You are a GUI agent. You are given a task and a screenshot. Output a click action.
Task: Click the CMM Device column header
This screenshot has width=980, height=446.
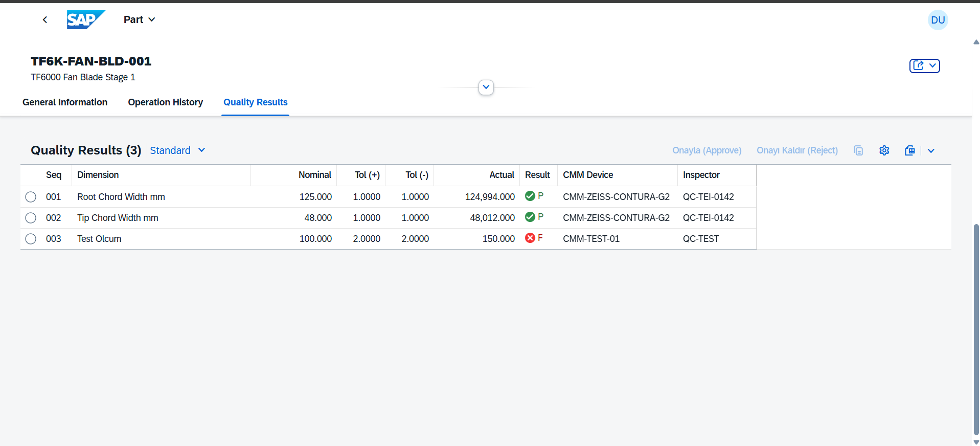(x=618, y=175)
